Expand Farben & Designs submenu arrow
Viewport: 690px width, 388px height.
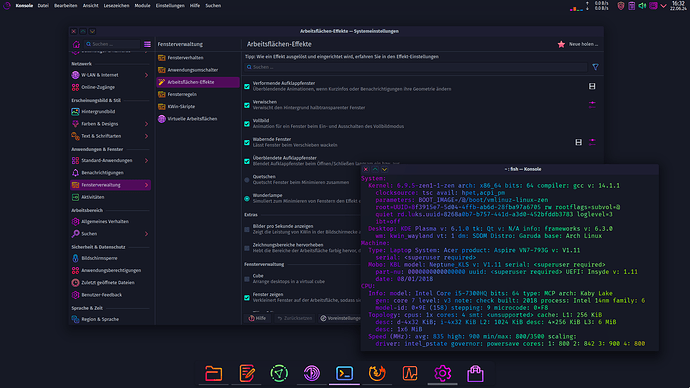[146, 124]
